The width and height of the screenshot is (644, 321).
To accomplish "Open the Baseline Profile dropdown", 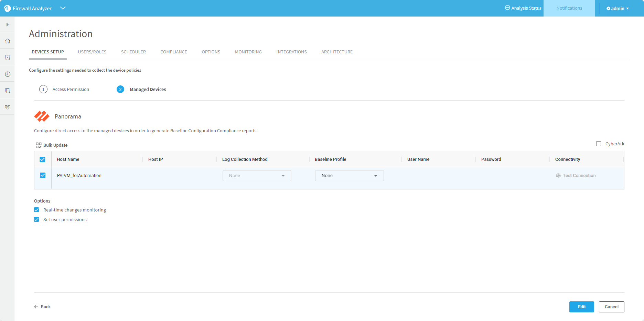I will tap(349, 176).
